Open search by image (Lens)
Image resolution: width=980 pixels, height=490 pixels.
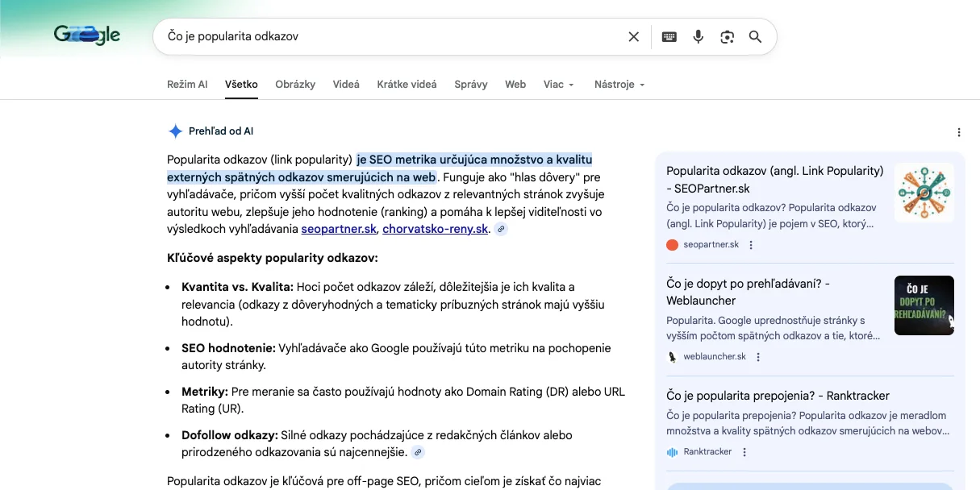click(x=728, y=36)
